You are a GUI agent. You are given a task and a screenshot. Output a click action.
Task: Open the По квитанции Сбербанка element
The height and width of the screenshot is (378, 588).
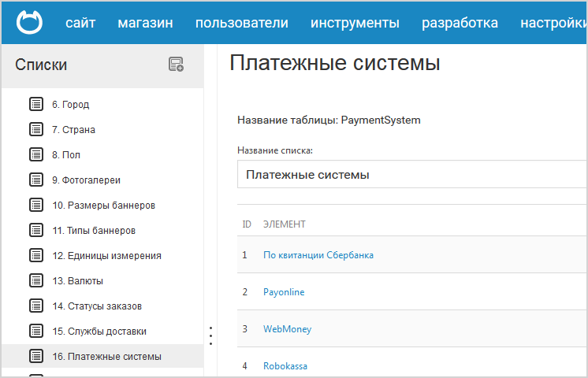(318, 255)
